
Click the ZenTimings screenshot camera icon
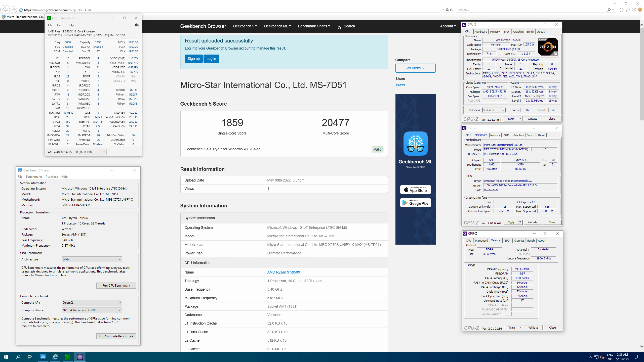coord(137,25)
